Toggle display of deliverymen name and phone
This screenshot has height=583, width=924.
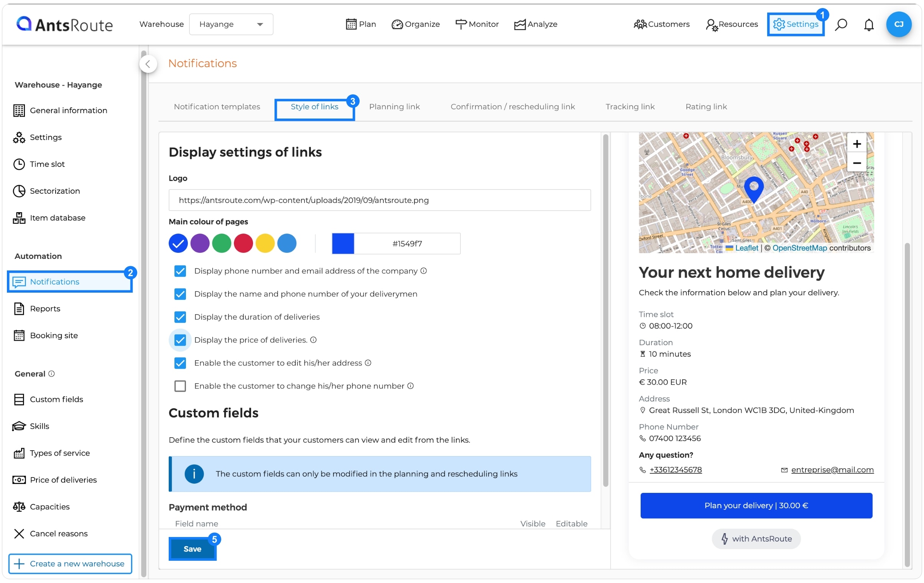[x=180, y=294]
